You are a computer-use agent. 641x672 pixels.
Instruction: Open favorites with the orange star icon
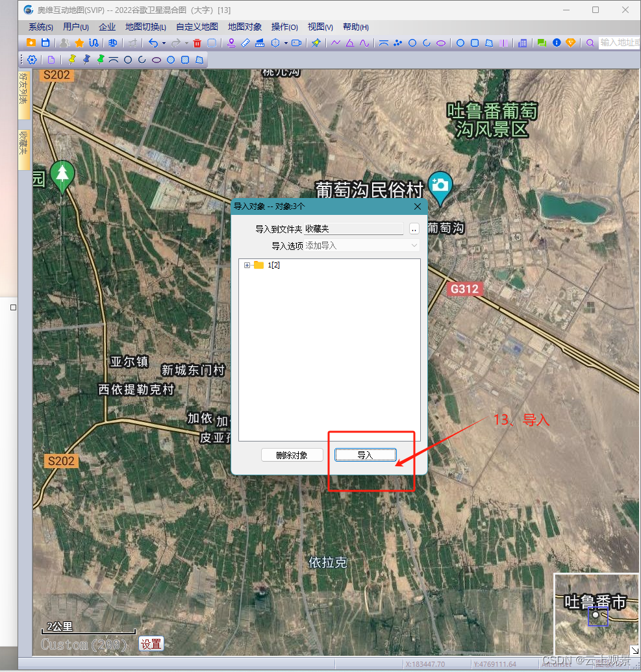pos(79,43)
